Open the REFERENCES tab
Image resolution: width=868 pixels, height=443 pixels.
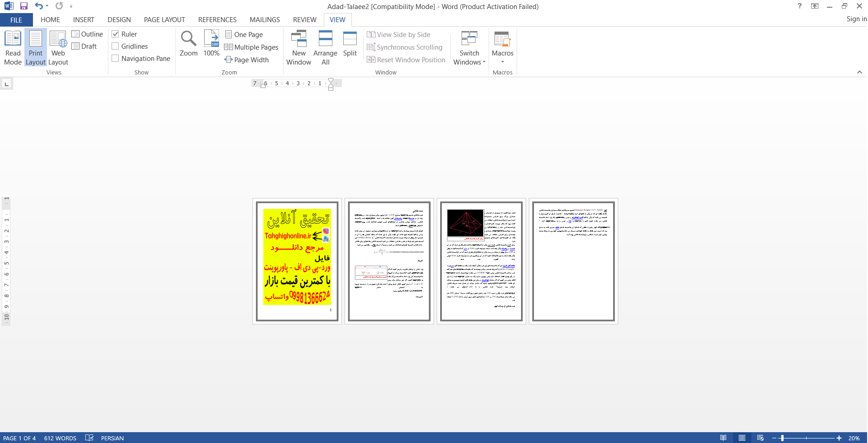(217, 20)
